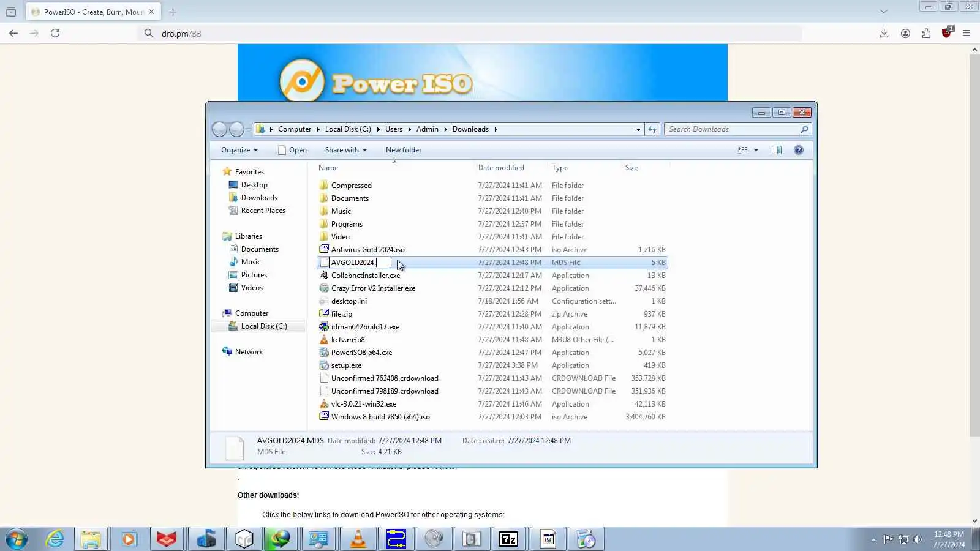Click Explorer's Back arrow button
This screenshot has width=980, height=551.
pos(219,129)
